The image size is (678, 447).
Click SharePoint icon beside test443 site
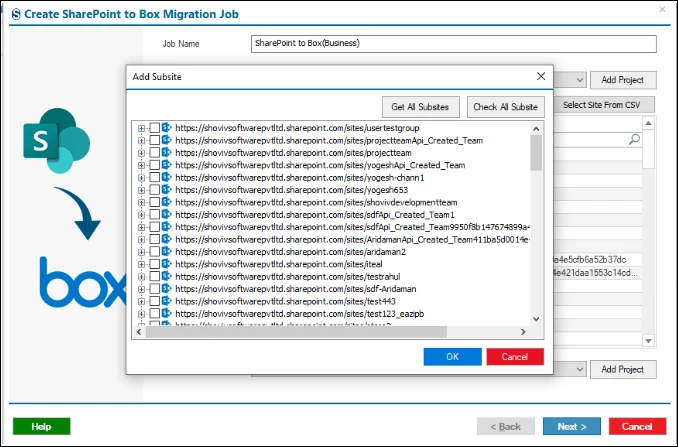166,301
